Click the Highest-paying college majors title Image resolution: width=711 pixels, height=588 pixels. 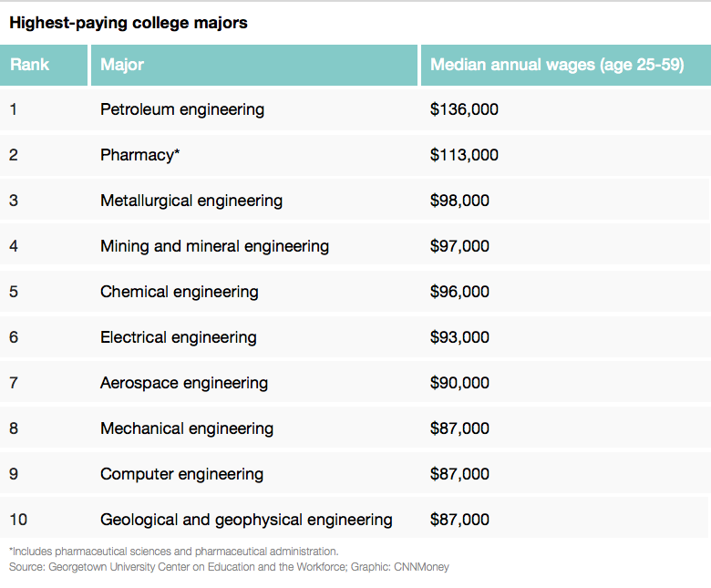click(129, 23)
